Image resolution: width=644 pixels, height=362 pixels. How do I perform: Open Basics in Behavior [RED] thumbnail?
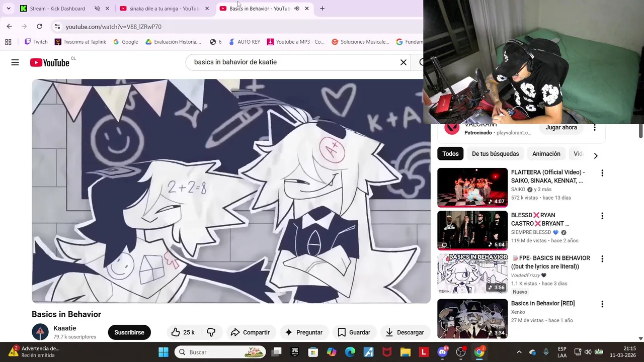click(472, 319)
